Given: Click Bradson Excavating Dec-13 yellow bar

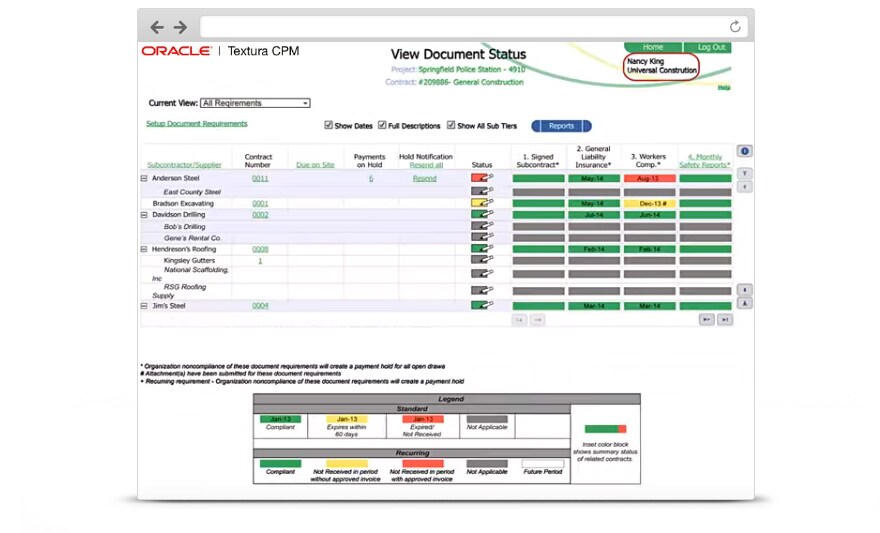Looking at the screenshot, I should (649, 204).
